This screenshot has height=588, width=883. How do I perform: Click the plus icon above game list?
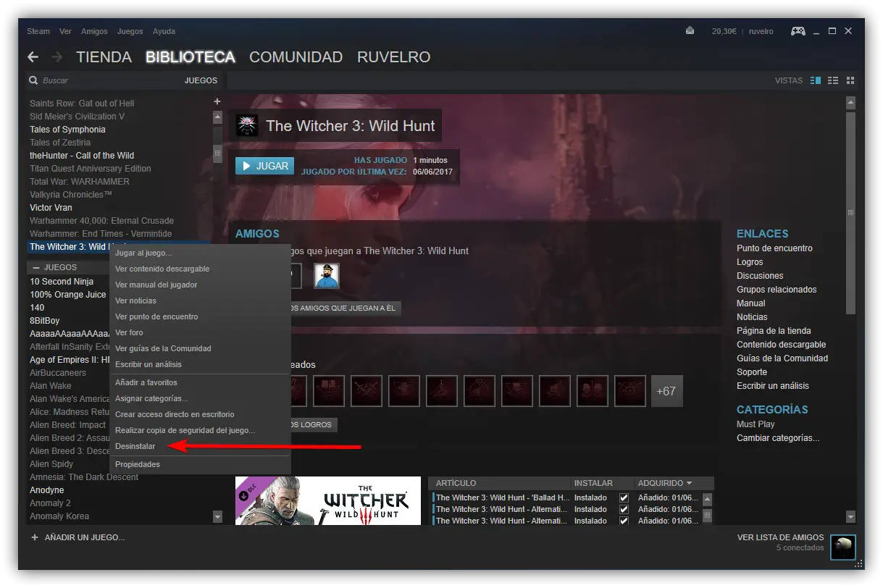coord(217,101)
